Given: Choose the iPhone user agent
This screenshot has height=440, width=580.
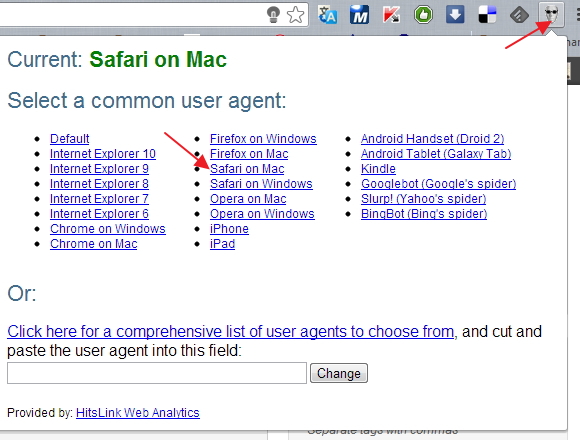Looking at the screenshot, I should (229, 229).
